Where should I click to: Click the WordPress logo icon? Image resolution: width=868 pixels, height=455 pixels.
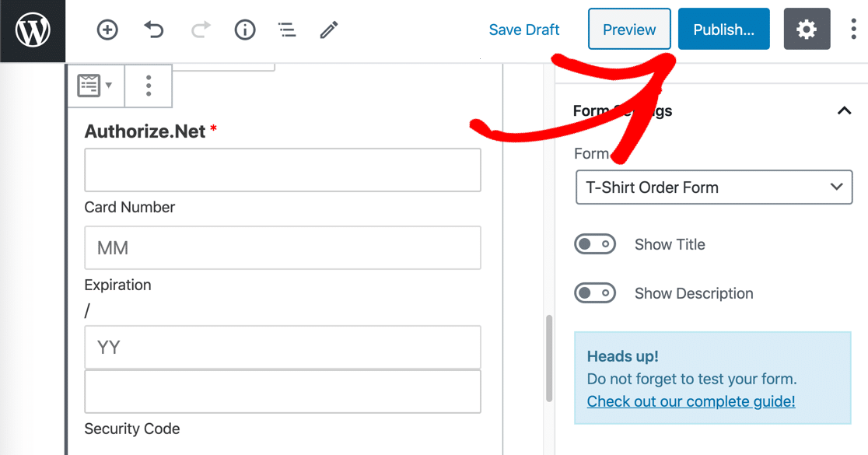(33, 30)
